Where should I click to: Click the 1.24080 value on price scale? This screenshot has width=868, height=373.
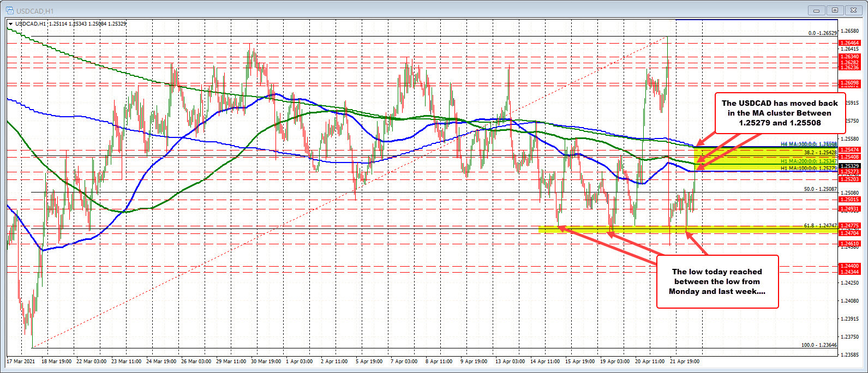pyautogui.click(x=851, y=300)
